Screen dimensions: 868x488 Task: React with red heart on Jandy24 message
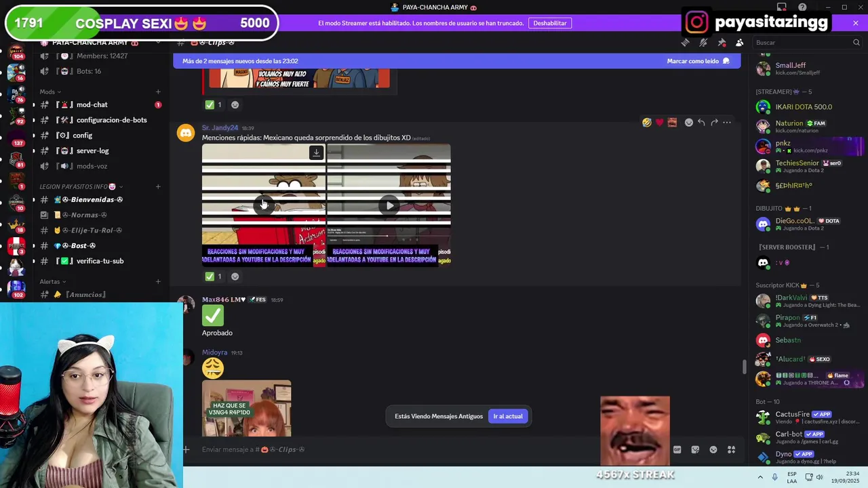click(x=659, y=123)
